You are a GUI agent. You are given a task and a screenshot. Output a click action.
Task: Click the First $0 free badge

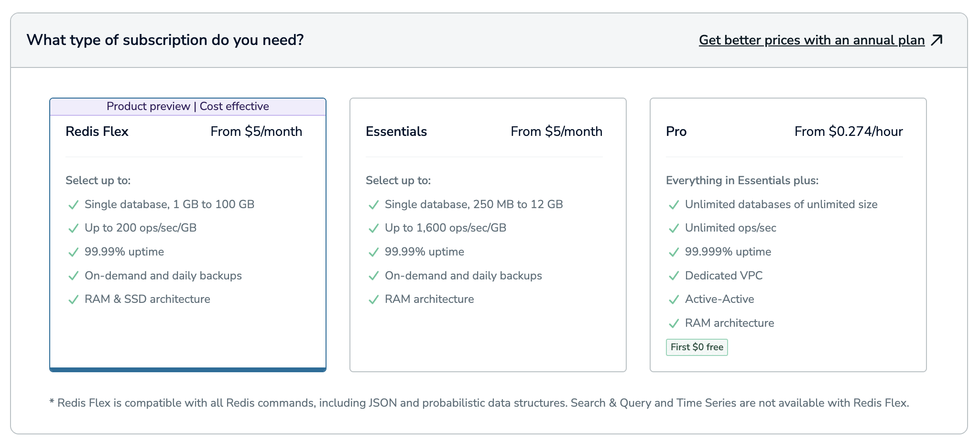coord(697,347)
